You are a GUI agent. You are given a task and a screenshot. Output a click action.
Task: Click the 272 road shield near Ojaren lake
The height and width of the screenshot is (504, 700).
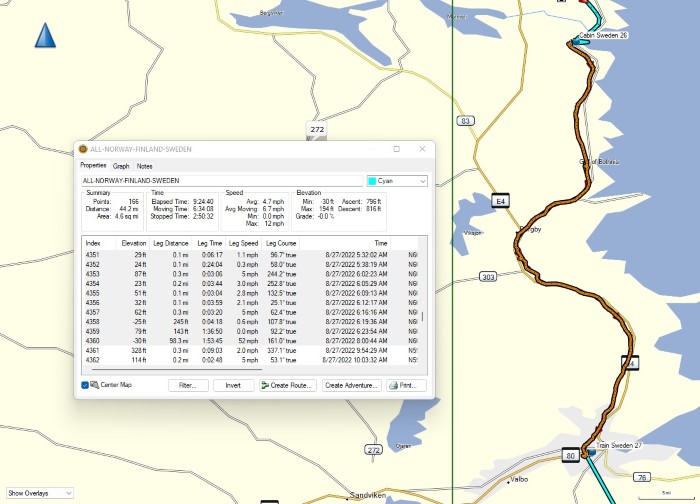[374, 450]
